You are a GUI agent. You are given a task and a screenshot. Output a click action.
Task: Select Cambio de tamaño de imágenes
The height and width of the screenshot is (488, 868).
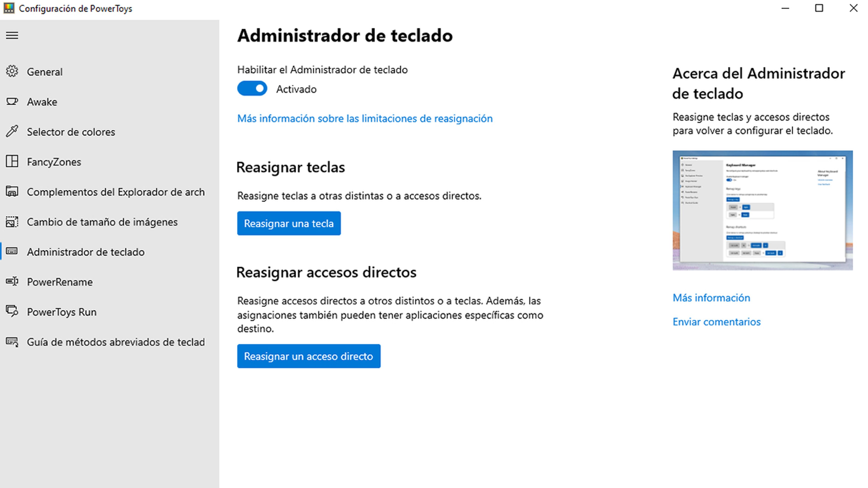(109, 222)
